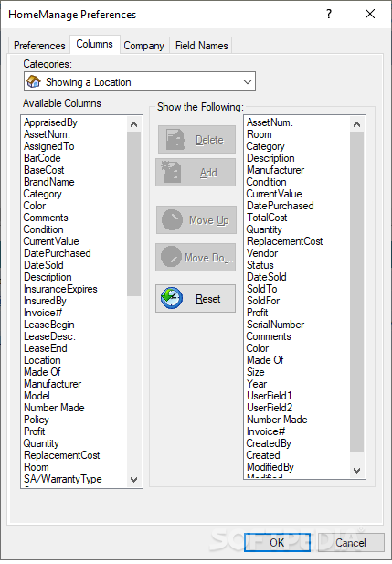Cancel the preferences dialog

click(x=351, y=542)
